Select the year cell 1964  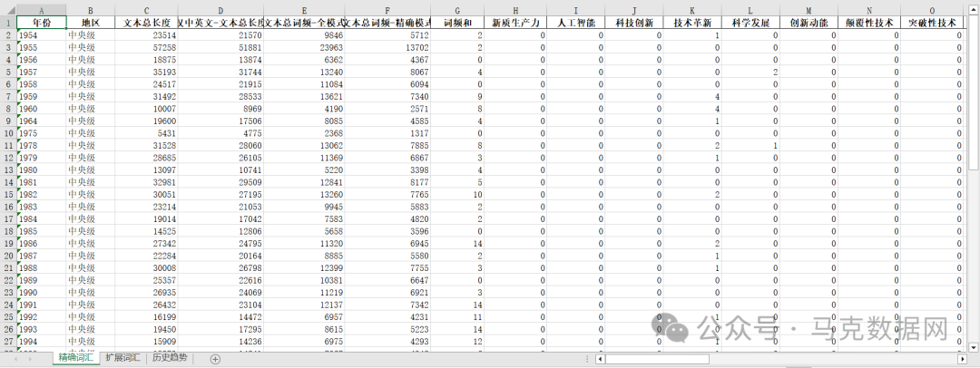pos(41,121)
